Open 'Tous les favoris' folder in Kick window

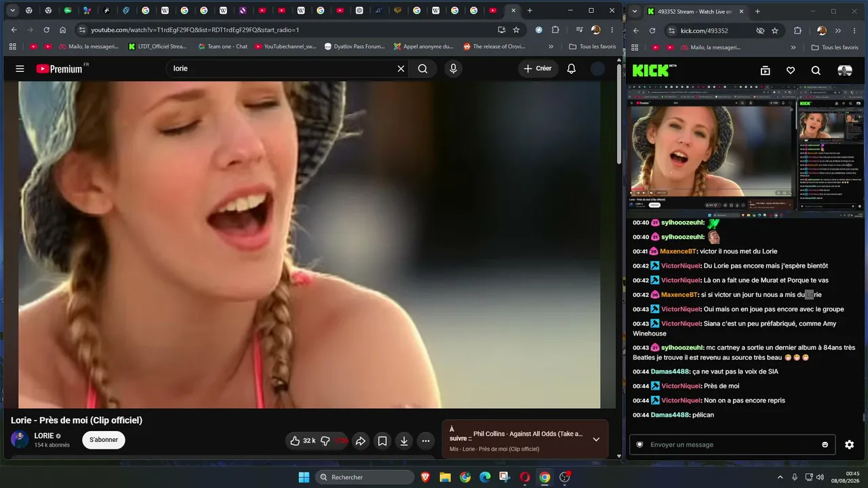(x=835, y=47)
